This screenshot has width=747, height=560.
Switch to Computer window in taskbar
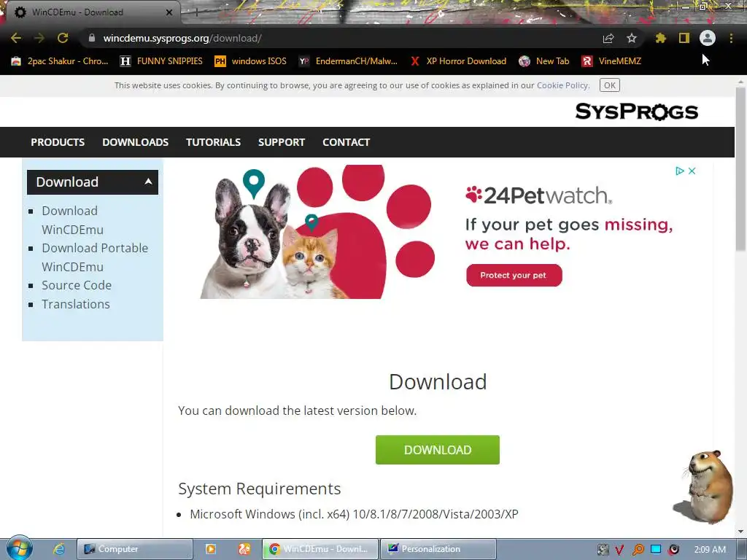pos(135,549)
